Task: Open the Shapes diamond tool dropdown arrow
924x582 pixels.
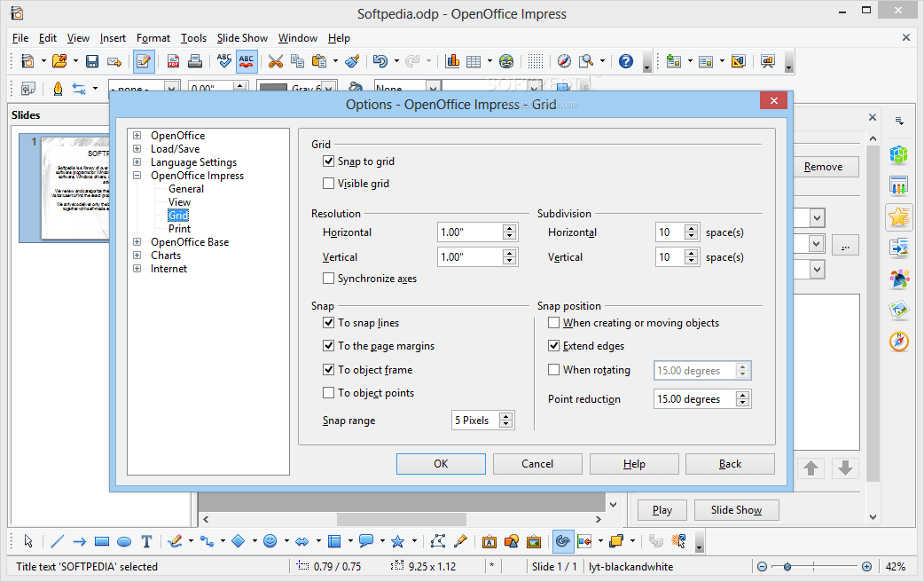Action: pyautogui.click(x=254, y=541)
